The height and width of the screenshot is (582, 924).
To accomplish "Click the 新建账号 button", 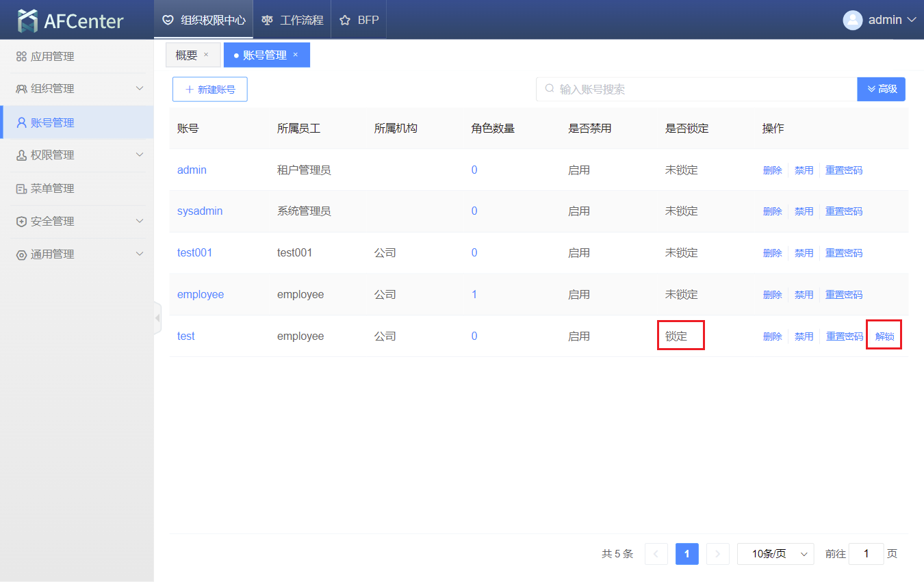I will (x=210, y=90).
